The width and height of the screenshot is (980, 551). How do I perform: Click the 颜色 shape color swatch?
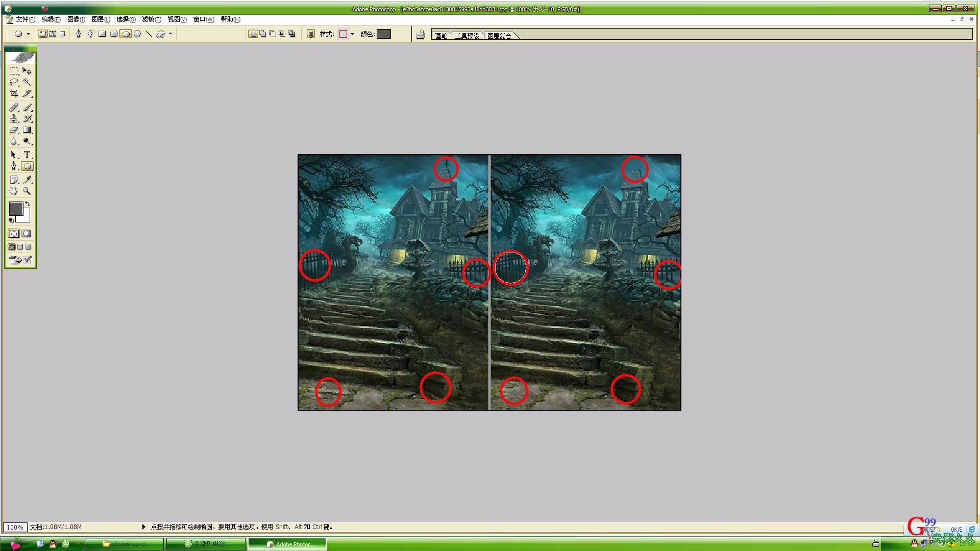tap(384, 34)
